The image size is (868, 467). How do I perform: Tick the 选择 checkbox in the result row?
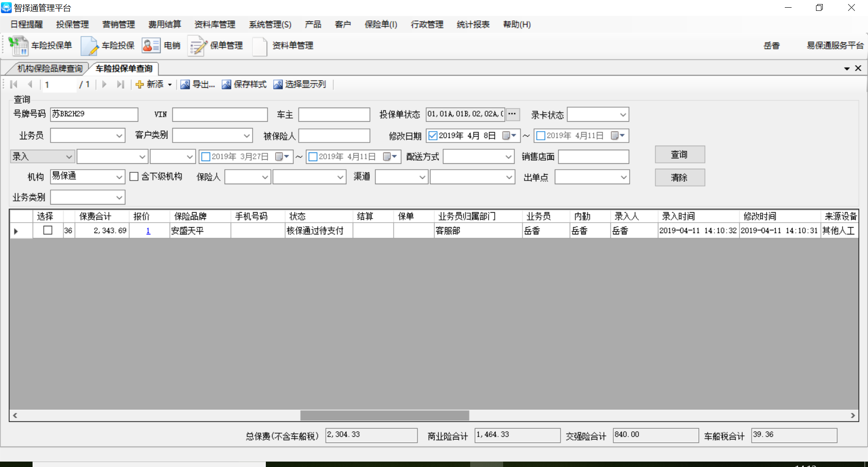[x=47, y=230]
